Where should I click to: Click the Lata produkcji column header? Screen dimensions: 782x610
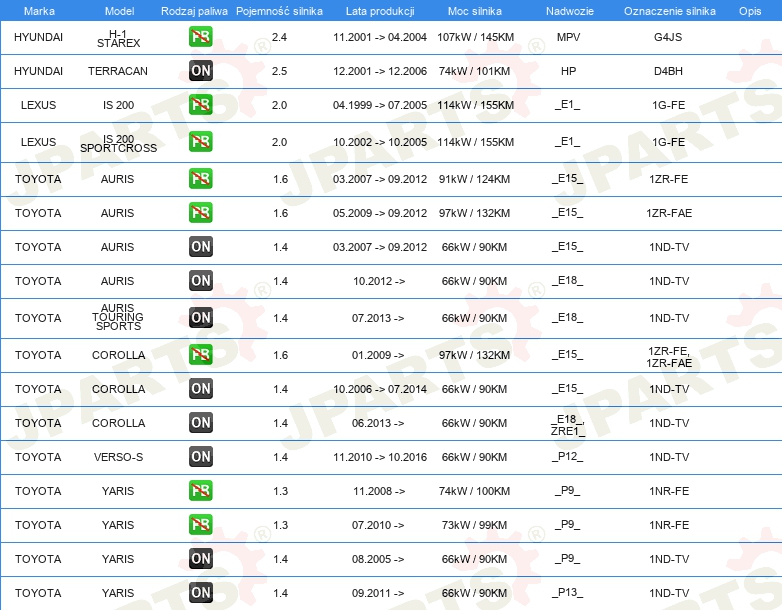[380, 11]
